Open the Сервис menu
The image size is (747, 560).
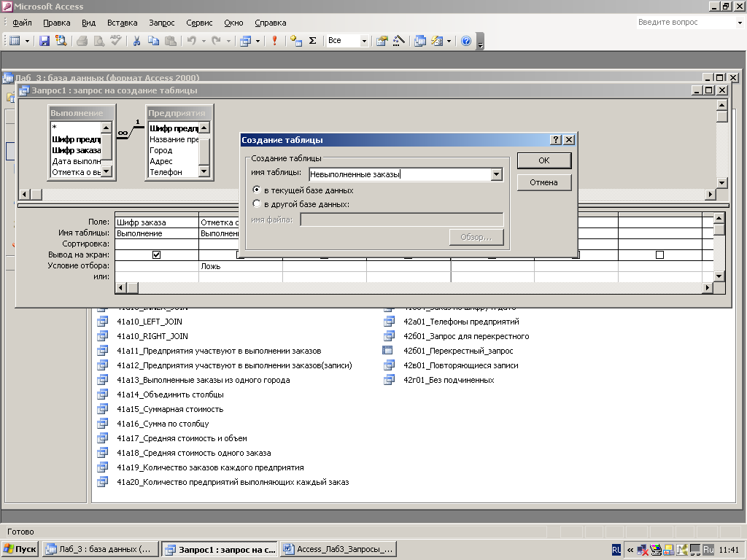tap(199, 23)
